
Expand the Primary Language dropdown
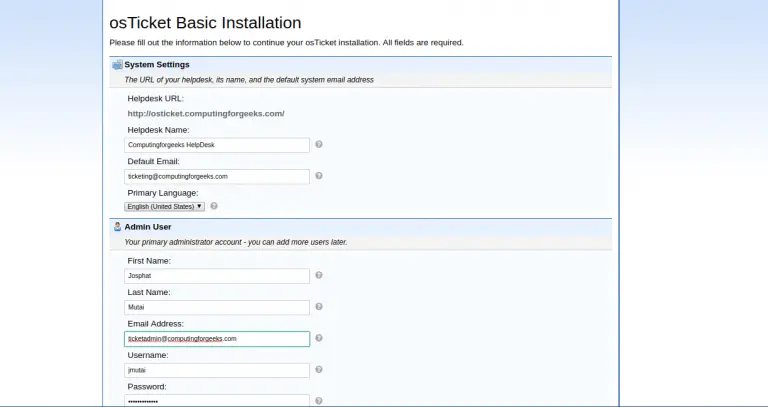click(x=164, y=206)
